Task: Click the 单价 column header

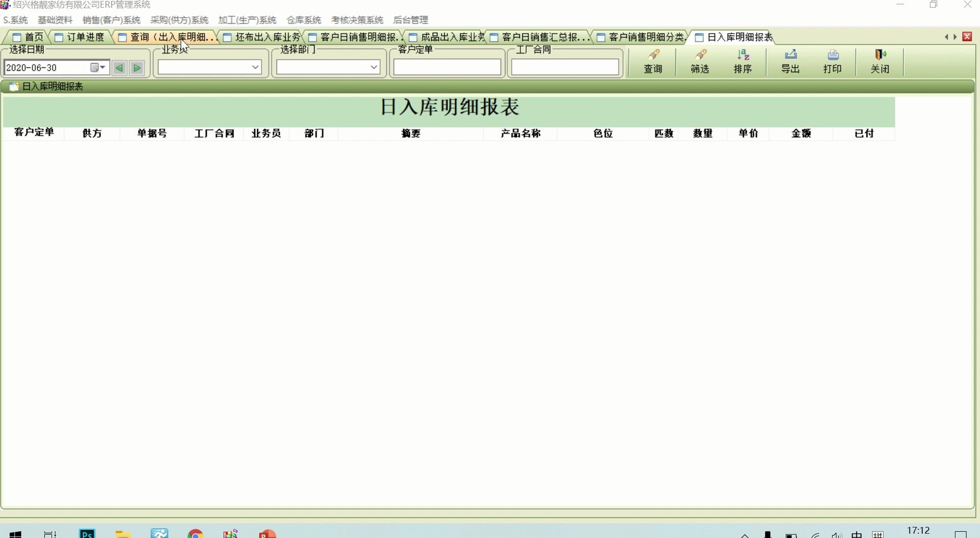Action: (x=748, y=133)
